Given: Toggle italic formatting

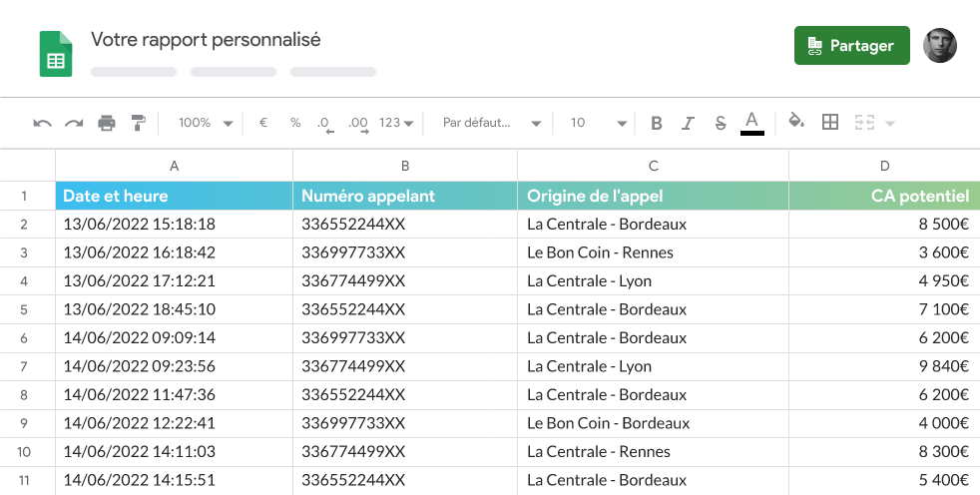Looking at the screenshot, I should point(688,123).
